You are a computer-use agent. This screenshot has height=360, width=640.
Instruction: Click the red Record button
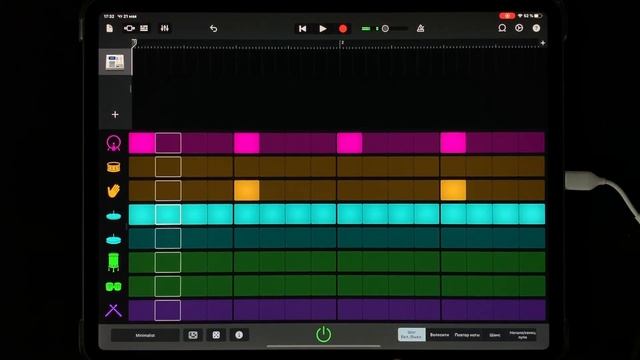[343, 29]
